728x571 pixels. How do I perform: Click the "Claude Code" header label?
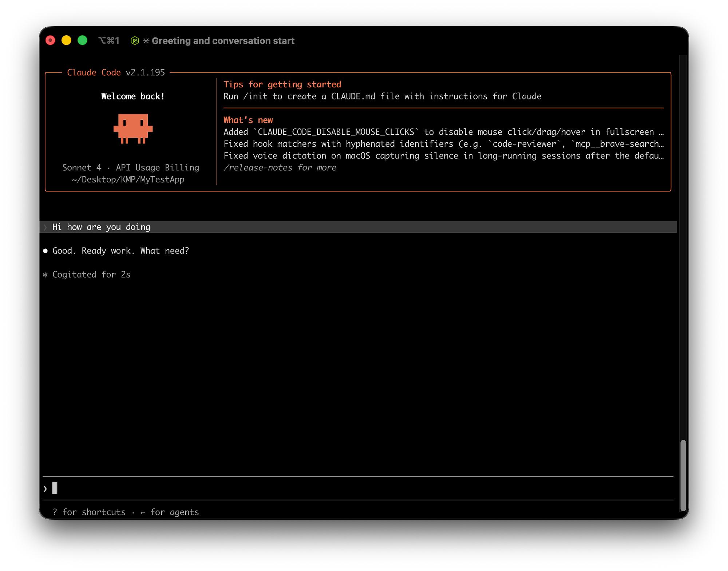[94, 72]
